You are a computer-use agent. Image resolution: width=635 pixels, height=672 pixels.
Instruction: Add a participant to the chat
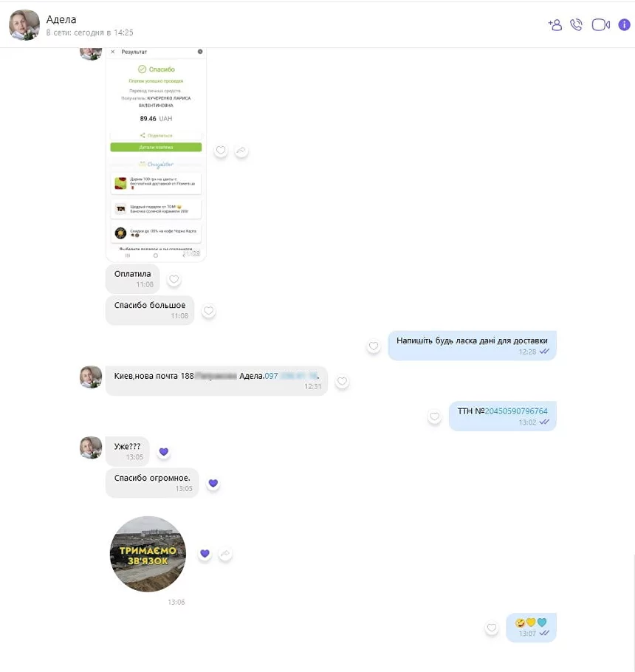click(x=555, y=25)
